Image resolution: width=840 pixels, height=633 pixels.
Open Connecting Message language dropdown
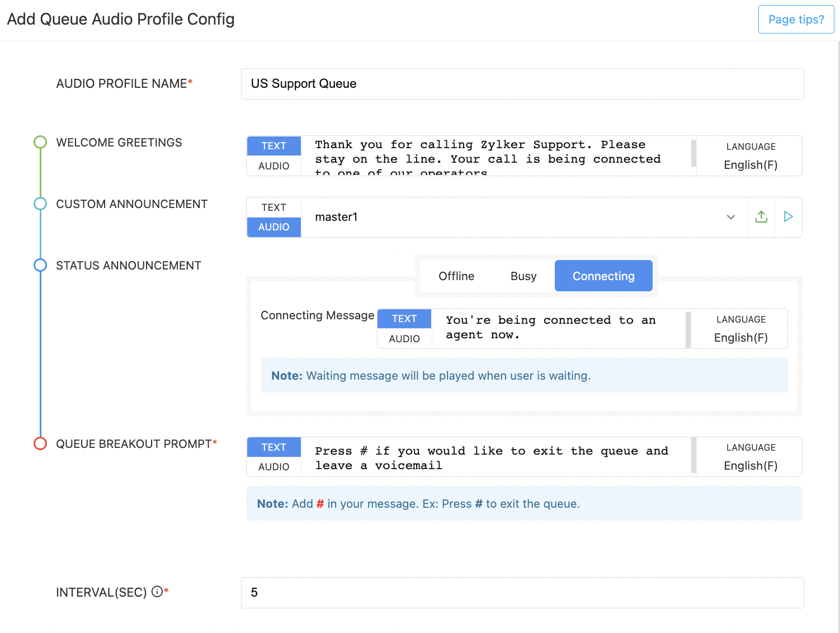tap(740, 338)
